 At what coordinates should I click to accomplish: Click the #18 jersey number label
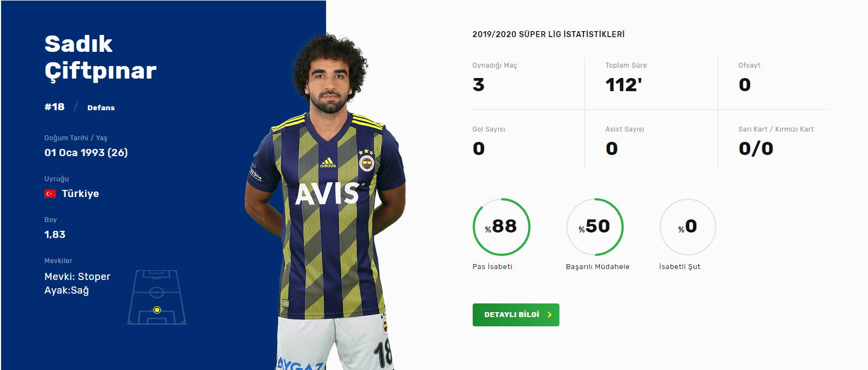coord(55,107)
